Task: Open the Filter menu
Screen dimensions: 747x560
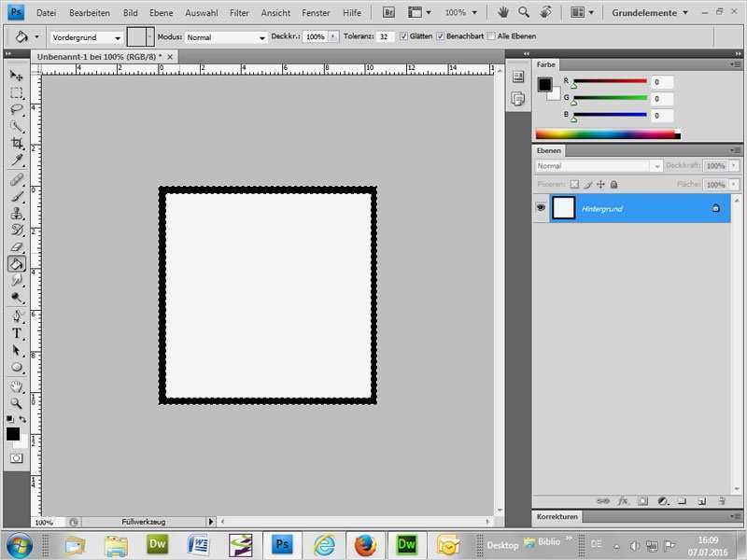Action: [x=239, y=13]
